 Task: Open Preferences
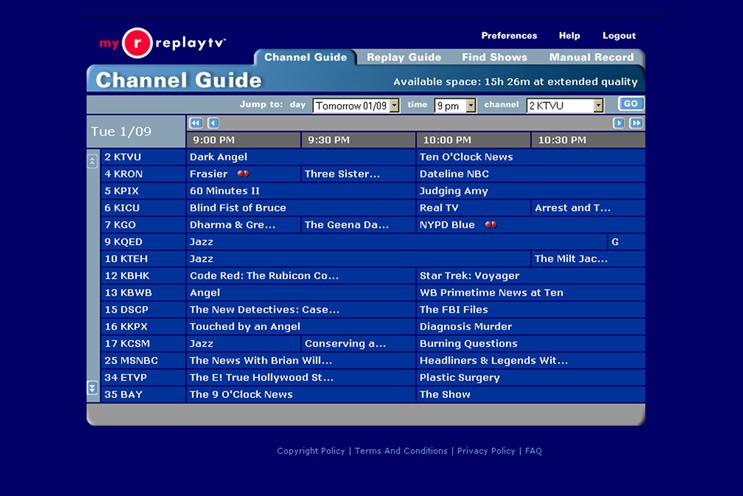coord(509,36)
